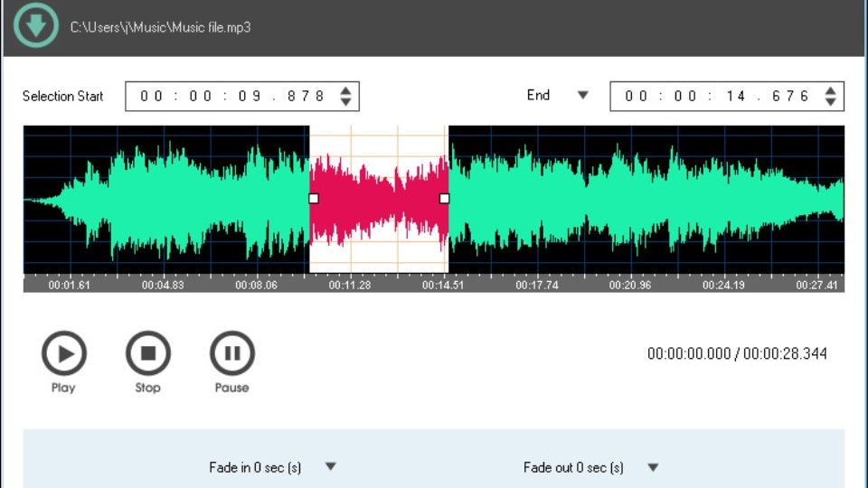The height and width of the screenshot is (488, 868).
Task: Click the 00:20.96 timeline marker
Action: coord(630,286)
